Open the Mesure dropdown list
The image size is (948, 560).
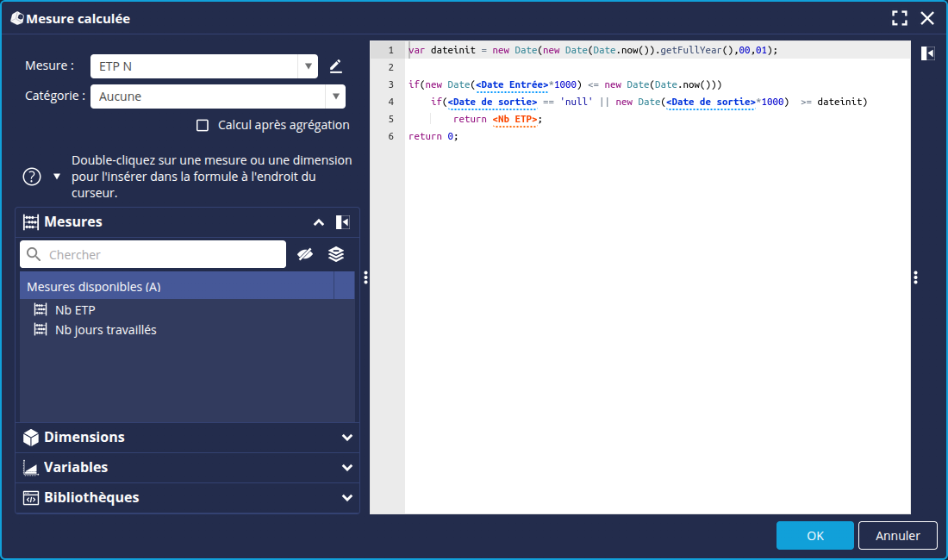click(309, 66)
